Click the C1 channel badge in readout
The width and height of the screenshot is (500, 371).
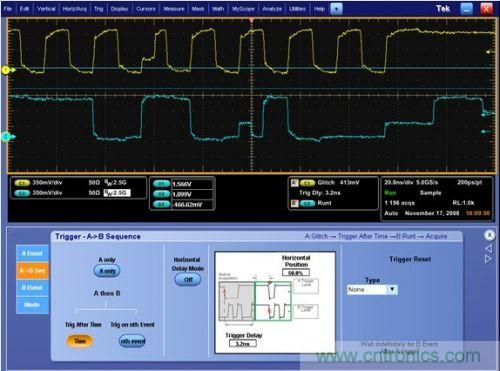click(x=22, y=183)
